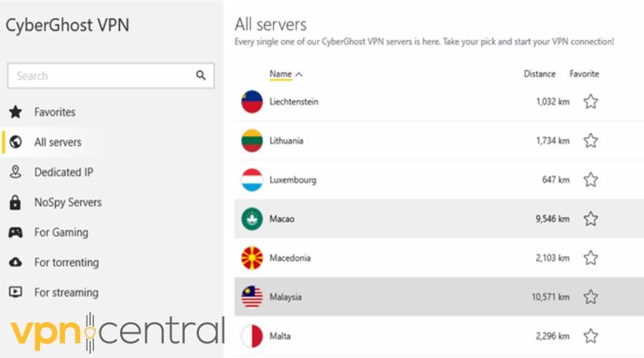The image size is (644, 358).
Task: Click the Luxembourg flag icon
Action: pyautogui.click(x=252, y=180)
